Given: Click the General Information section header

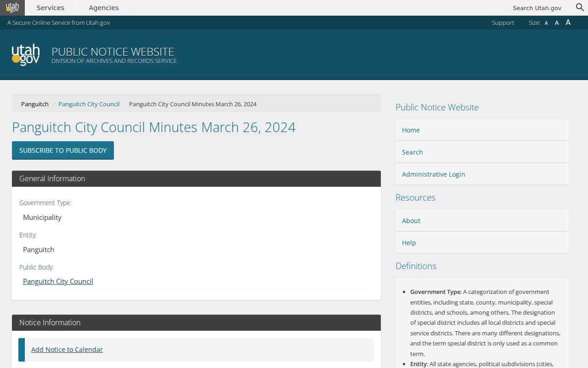Looking at the screenshot, I should 196,178.
